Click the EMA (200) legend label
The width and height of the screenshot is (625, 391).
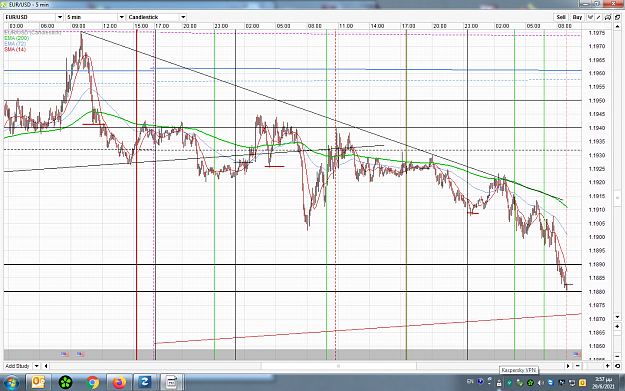tap(17, 38)
